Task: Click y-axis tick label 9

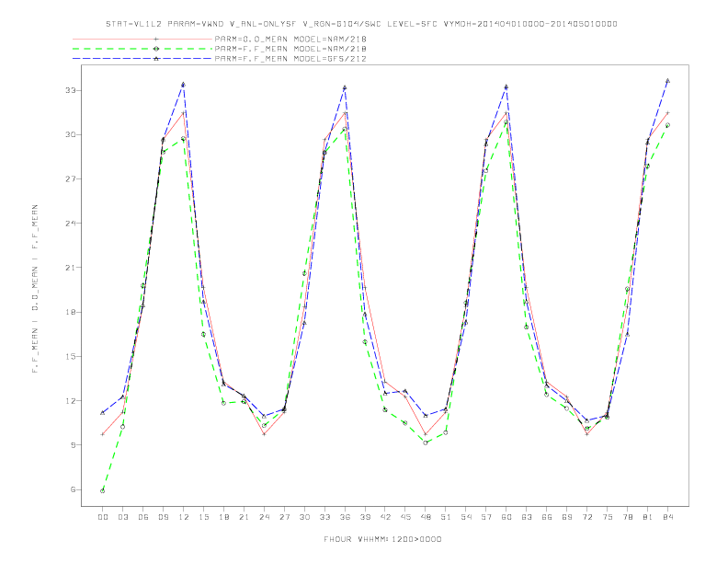Action: 73,445
